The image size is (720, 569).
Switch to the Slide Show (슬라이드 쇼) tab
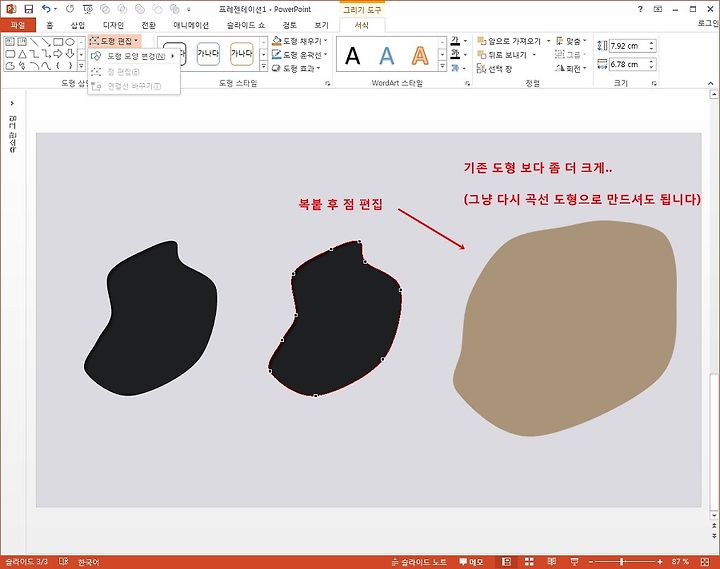pyautogui.click(x=246, y=25)
